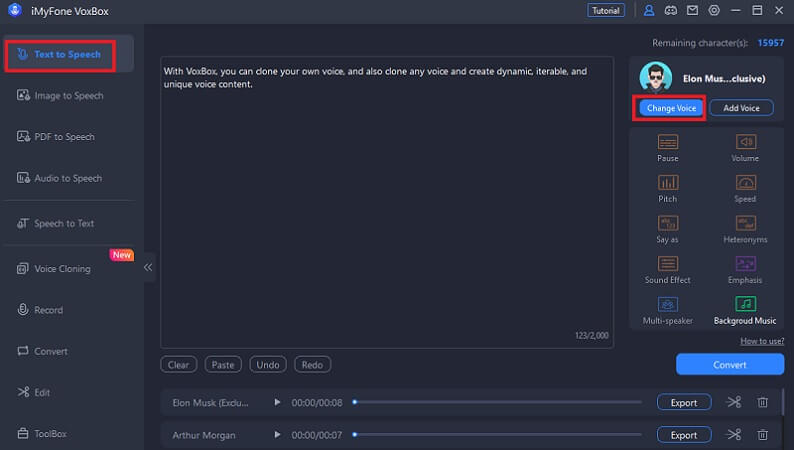Delete the Elon Musk audio clip
This screenshot has width=794, height=450.
coord(763,402)
